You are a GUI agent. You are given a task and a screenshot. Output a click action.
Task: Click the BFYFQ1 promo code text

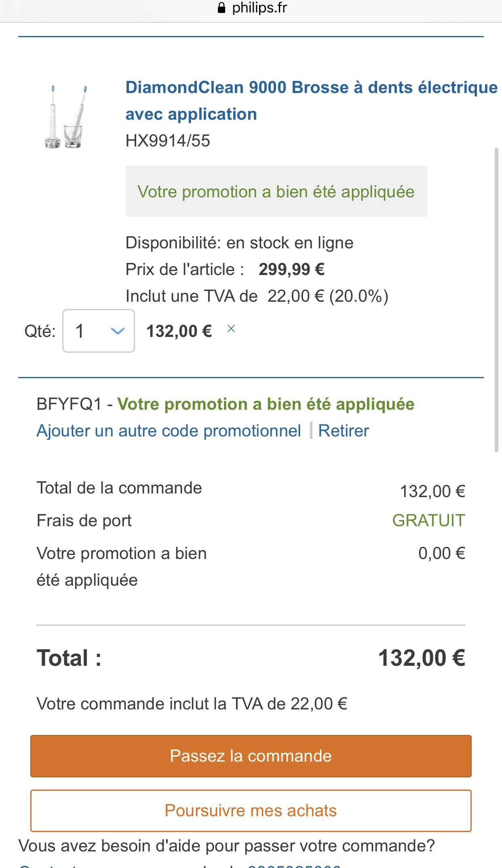pyautogui.click(x=69, y=404)
